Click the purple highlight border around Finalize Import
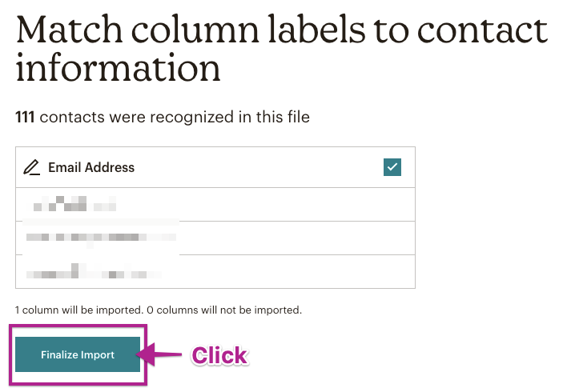The height and width of the screenshot is (392, 563). tap(78, 326)
